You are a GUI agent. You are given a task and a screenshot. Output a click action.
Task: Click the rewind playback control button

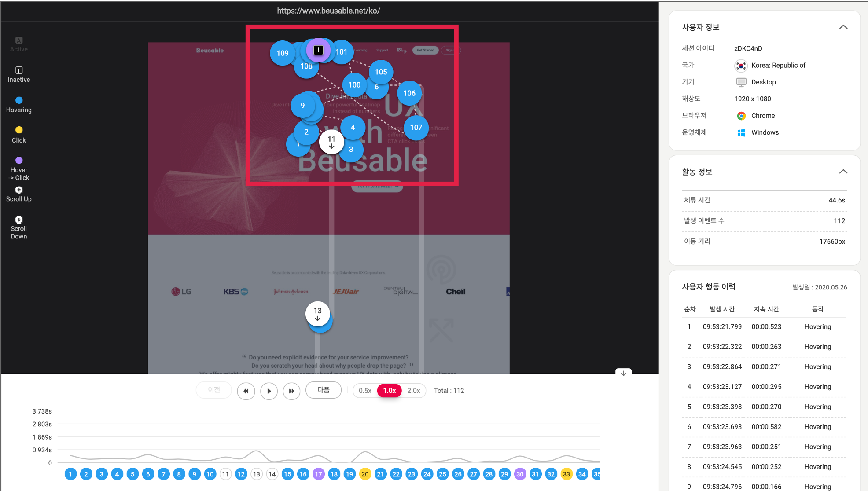tap(246, 390)
